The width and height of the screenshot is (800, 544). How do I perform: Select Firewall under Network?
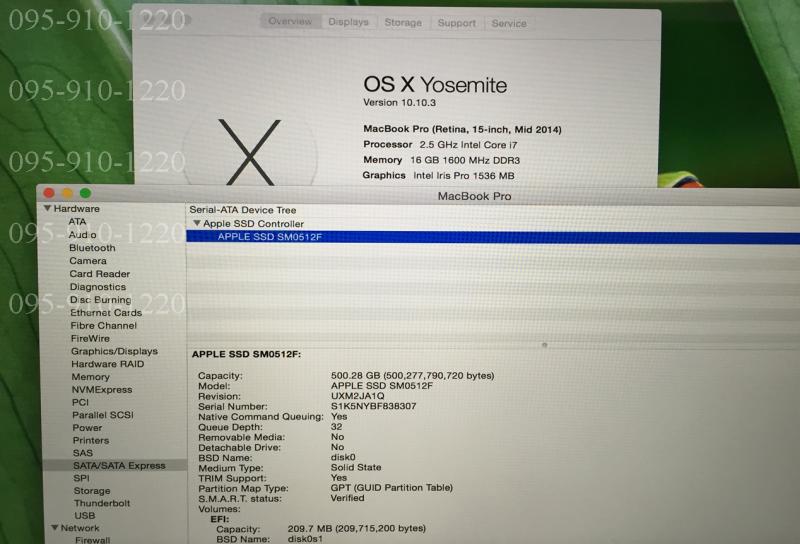click(x=92, y=539)
